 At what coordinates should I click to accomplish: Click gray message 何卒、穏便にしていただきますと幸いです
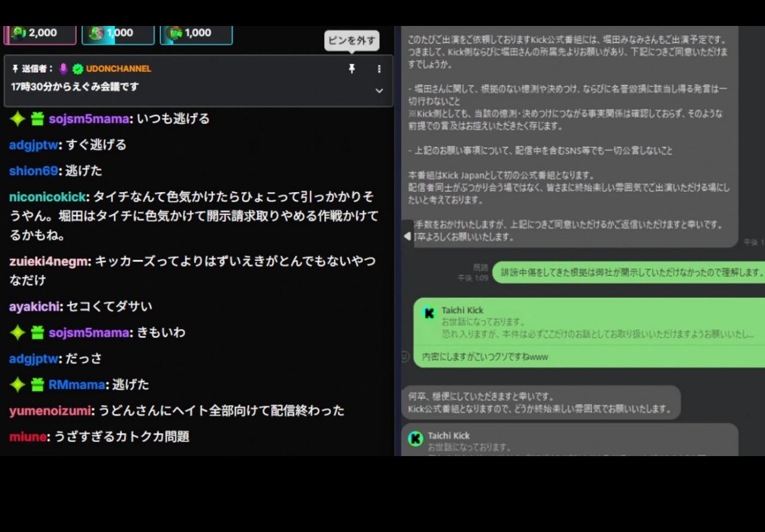[540, 402]
